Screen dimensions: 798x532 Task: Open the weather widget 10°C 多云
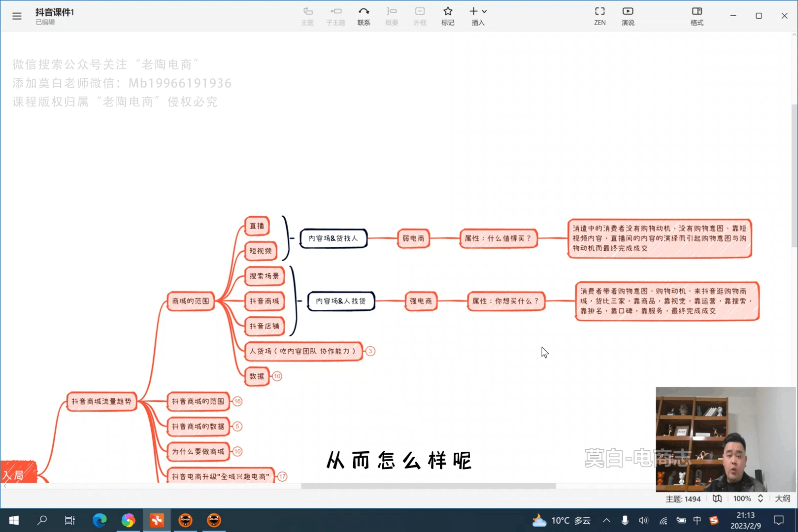pos(562,520)
